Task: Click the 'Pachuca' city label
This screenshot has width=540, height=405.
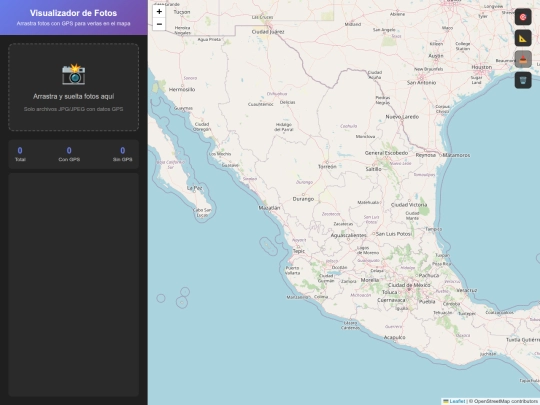Action: tap(429, 276)
